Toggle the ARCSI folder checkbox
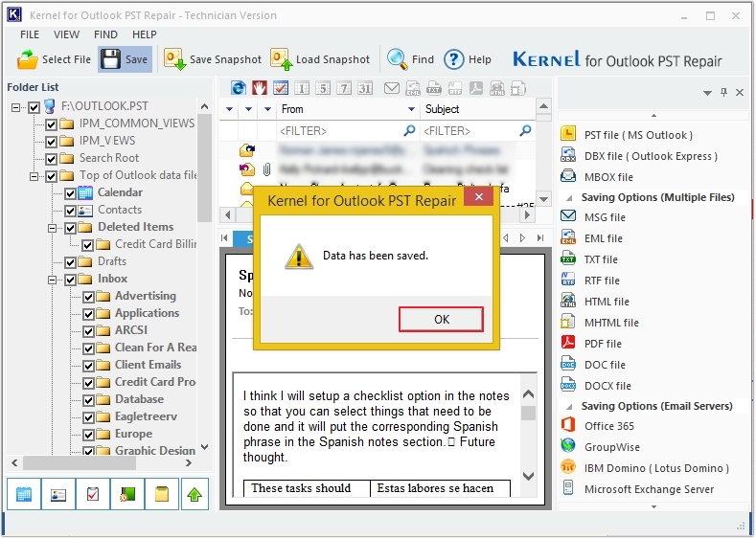The width and height of the screenshot is (756, 539). click(x=88, y=331)
